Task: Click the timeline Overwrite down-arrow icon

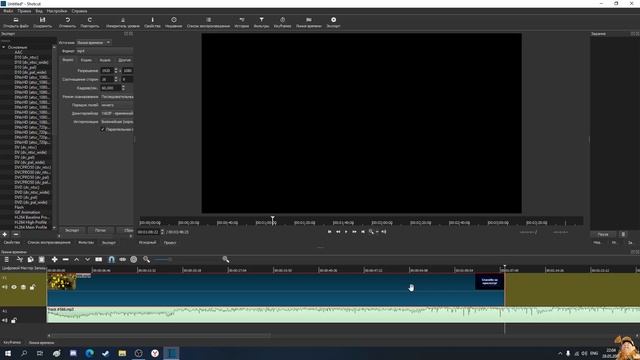Action: click(87, 260)
